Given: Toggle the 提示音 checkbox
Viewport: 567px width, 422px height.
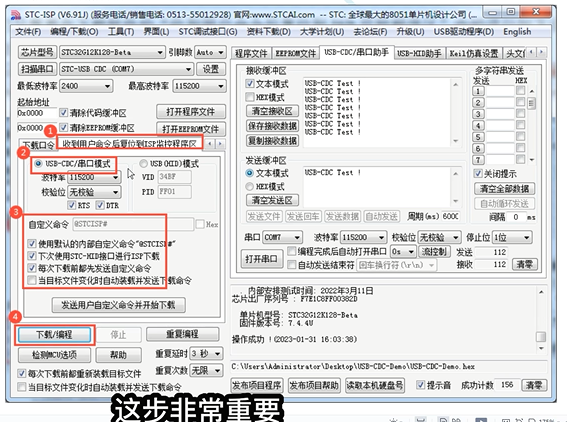Looking at the screenshot, I should pos(420,385).
